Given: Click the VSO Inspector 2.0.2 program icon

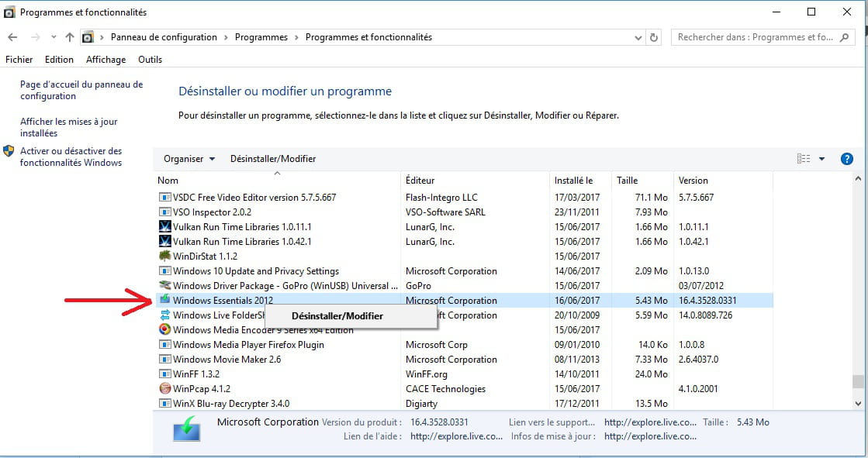Looking at the screenshot, I should (164, 212).
